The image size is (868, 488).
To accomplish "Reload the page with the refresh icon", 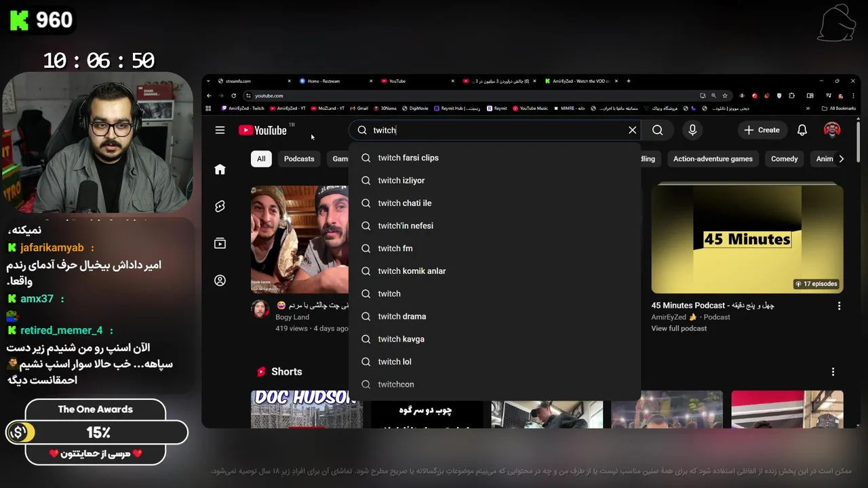I will (x=233, y=96).
